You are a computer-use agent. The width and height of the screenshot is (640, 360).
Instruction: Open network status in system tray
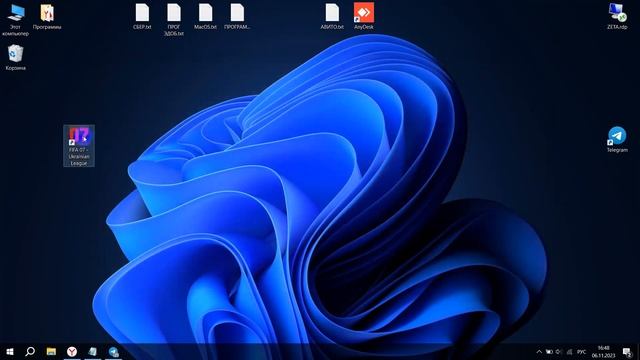(x=569, y=352)
